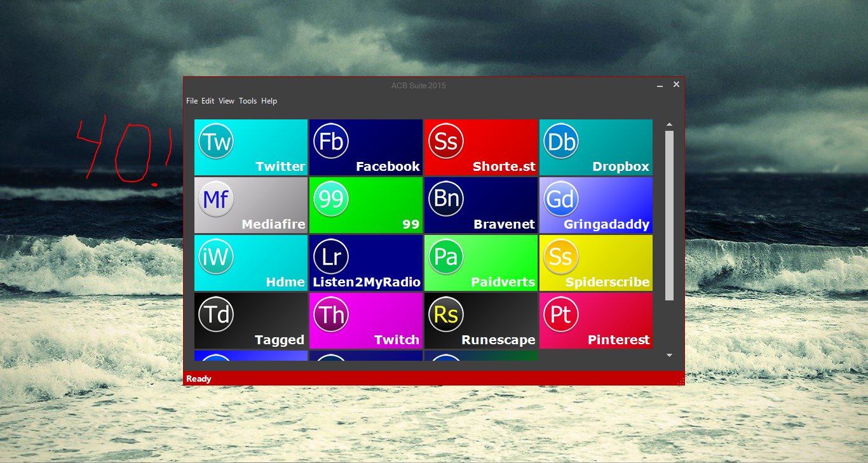Open the Paidverts tile

481,263
